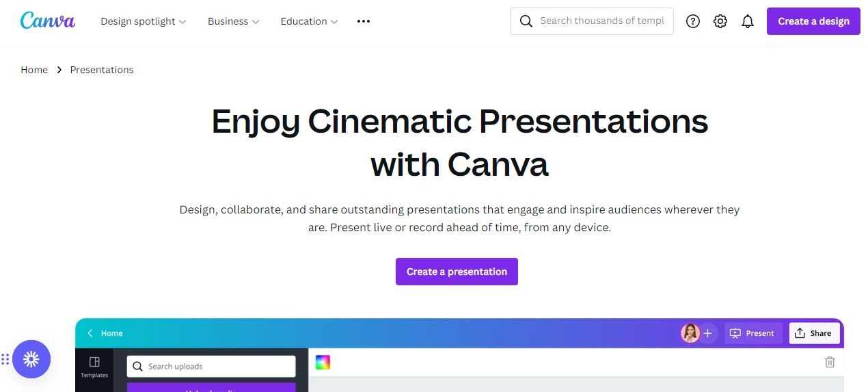Viewport: 868px width, 392px height.
Task: Open settings gear icon
Action: 720,21
